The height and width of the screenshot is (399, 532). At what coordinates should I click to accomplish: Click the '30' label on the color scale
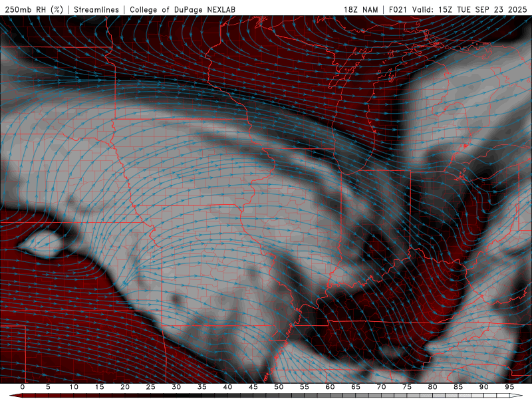click(x=176, y=387)
